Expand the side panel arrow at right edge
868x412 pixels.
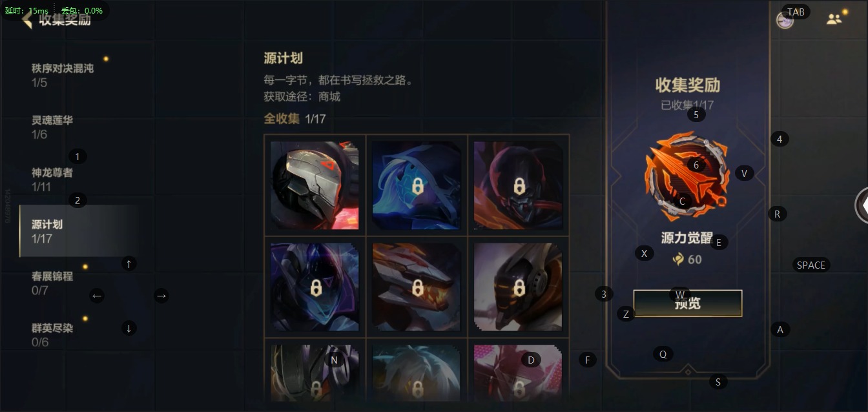[x=862, y=205]
